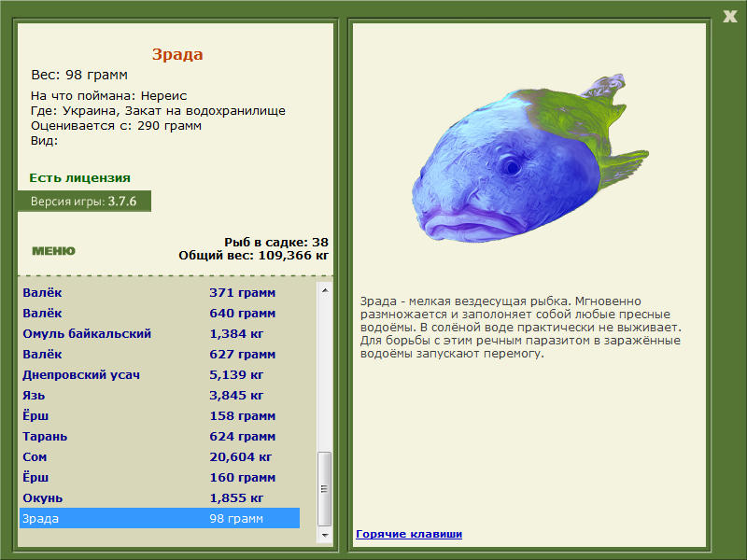The height and width of the screenshot is (560, 747).
Task: Click the scrollbar down arrow
Action: coord(325,536)
